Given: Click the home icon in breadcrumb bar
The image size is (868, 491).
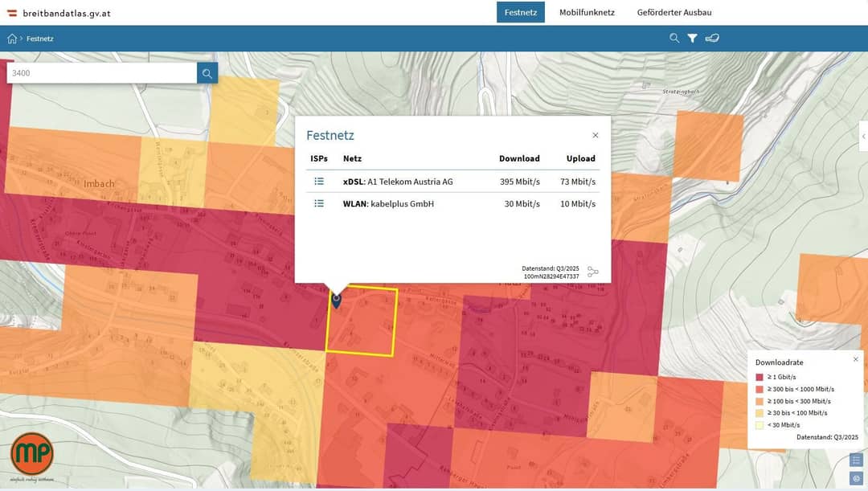Looking at the screenshot, I should [x=12, y=39].
